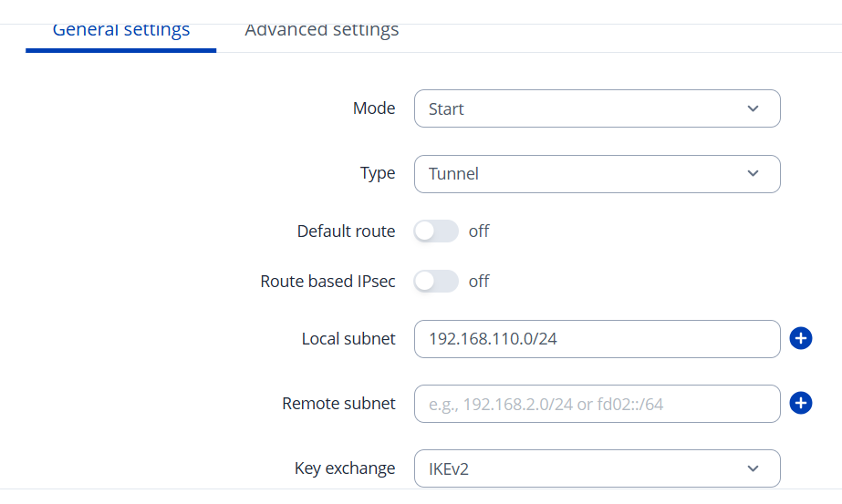
Task: Click into the empty Remote subnet field
Action: click(x=597, y=404)
